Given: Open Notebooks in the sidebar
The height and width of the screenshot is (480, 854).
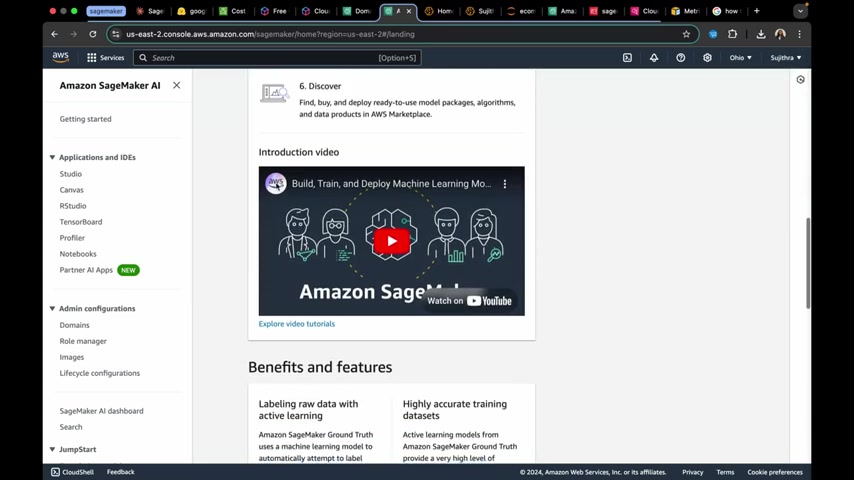Looking at the screenshot, I should (x=78, y=254).
